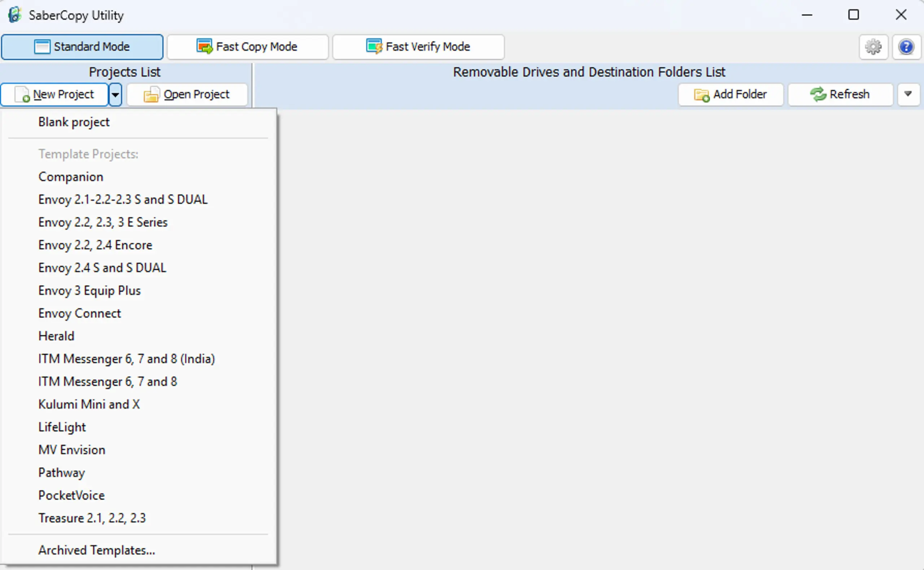Select ITM Messenger 6, 7 and 8 without India
Viewport: 924px width, 570px height.
[x=139, y=382]
